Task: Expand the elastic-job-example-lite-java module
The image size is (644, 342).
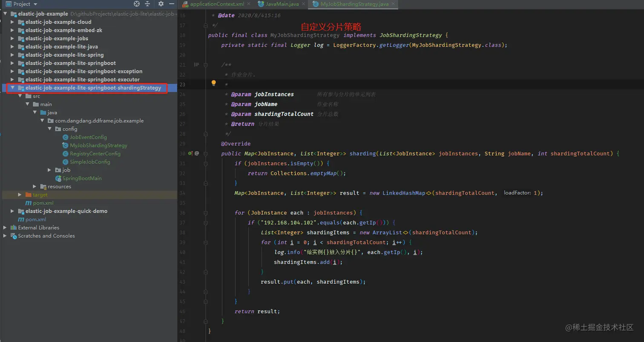Action: coord(13,47)
